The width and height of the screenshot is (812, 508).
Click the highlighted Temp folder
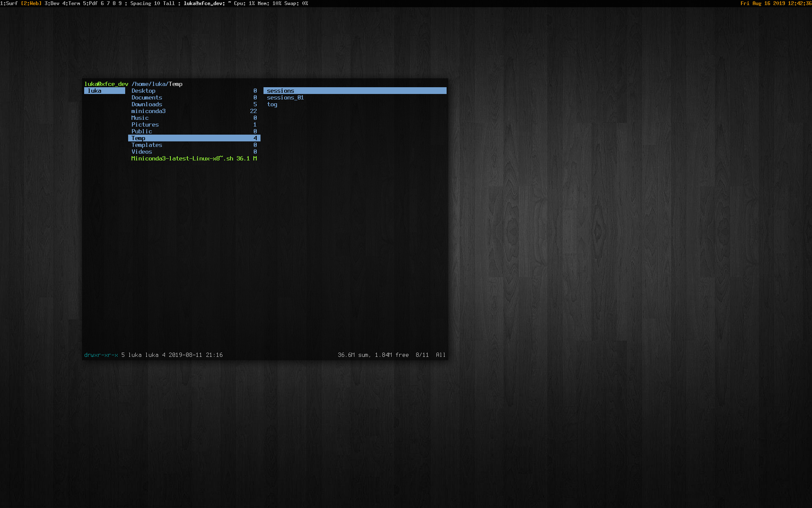(x=138, y=138)
